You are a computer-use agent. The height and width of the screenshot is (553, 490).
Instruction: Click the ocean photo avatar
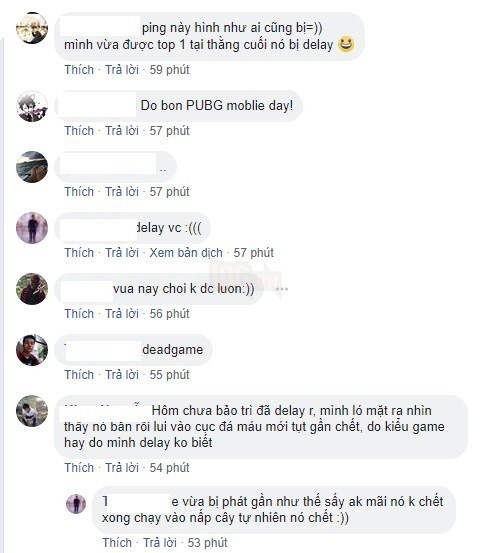coord(32,167)
